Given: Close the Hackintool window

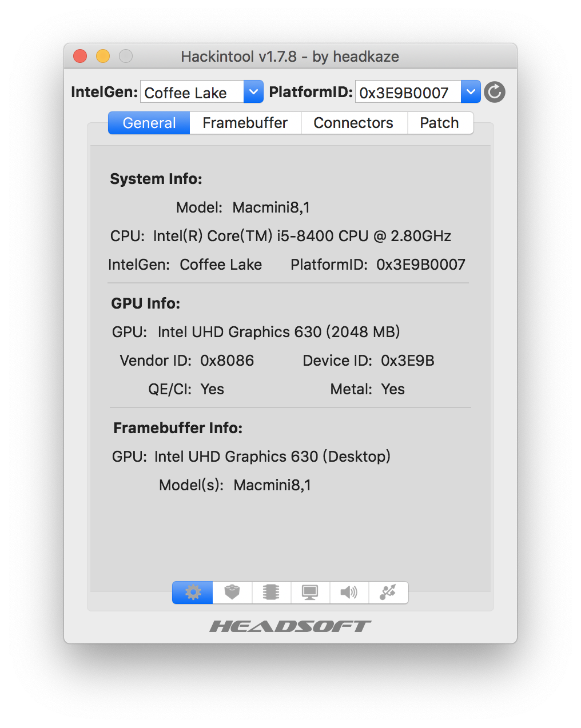Looking at the screenshot, I should pyautogui.click(x=80, y=56).
